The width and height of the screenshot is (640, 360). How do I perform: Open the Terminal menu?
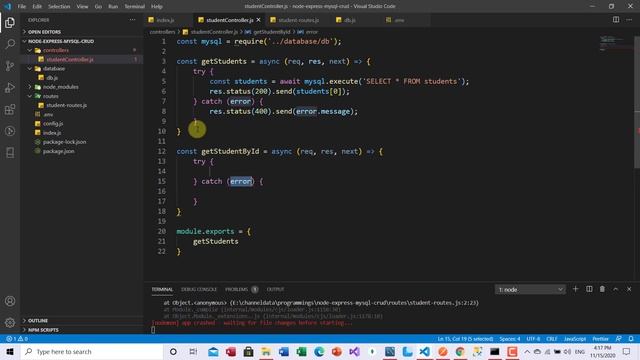click(x=135, y=6)
